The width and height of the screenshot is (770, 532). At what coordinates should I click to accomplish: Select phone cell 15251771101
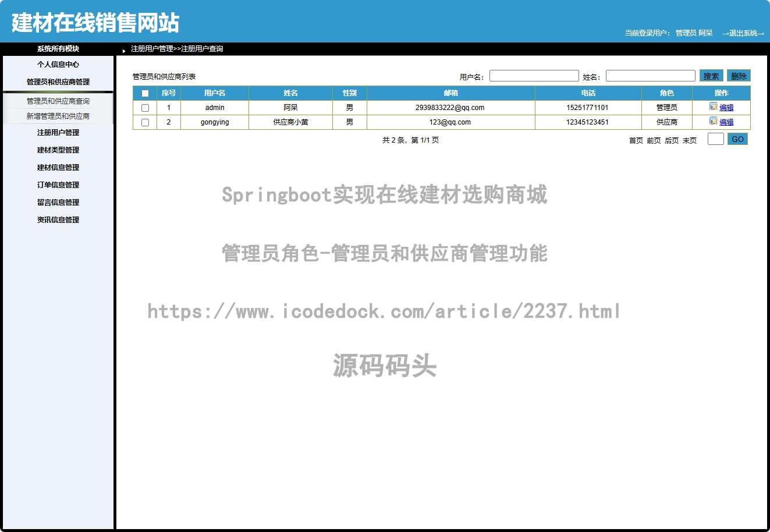point(588,108)
